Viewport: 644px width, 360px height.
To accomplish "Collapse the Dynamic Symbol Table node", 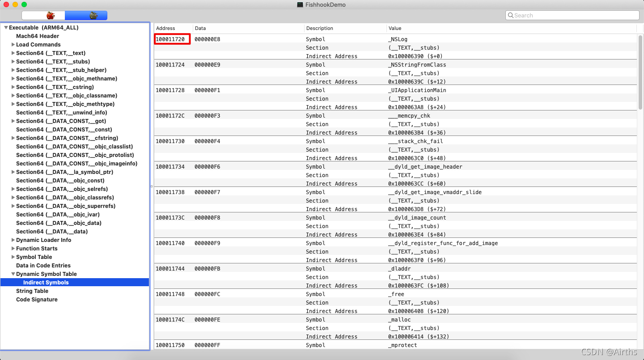I will click(13, 274).
